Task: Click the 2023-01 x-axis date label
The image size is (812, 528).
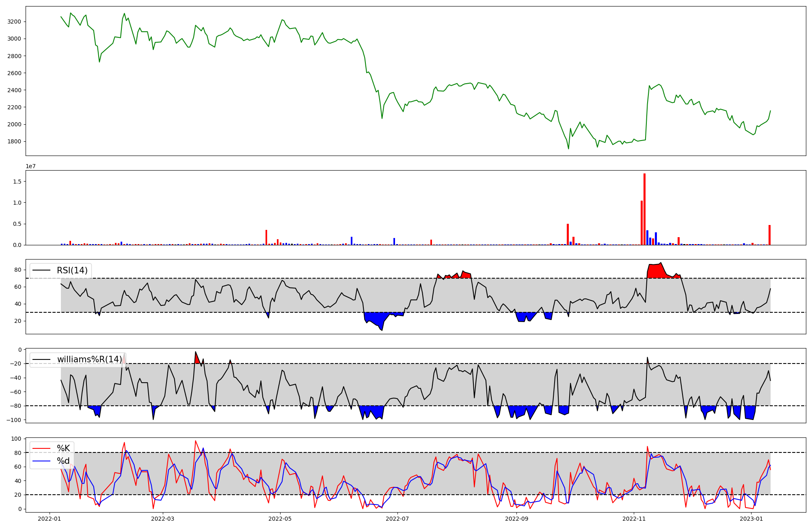Action: 752,519
